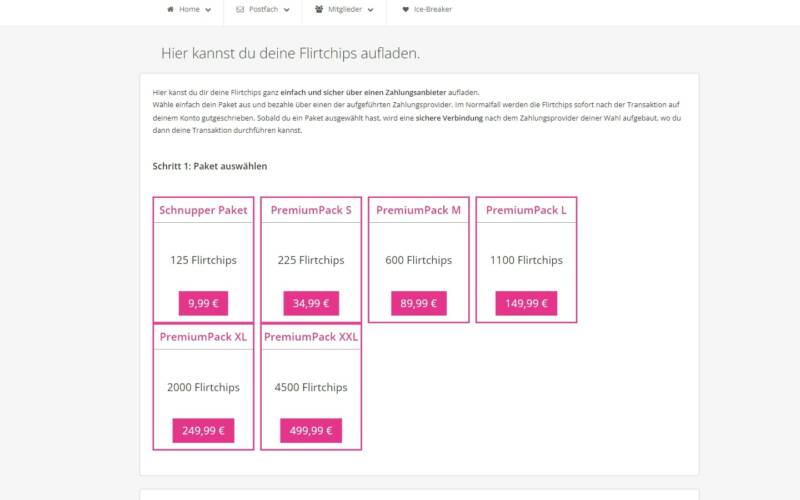Open the Home menu item
Screen dimensions: 800x500
189,9
